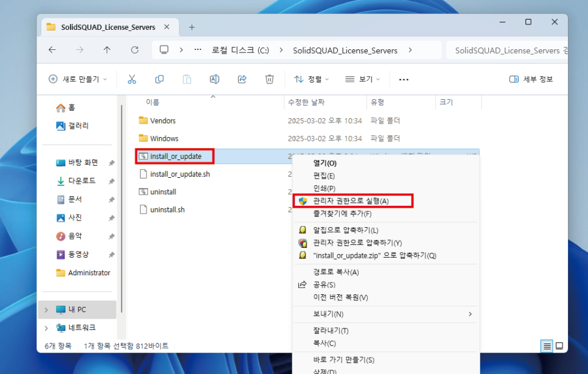Screen dimensions: 588x374
Task: Click the Rename icon in toolbar
Action: (x=214, y=79)
